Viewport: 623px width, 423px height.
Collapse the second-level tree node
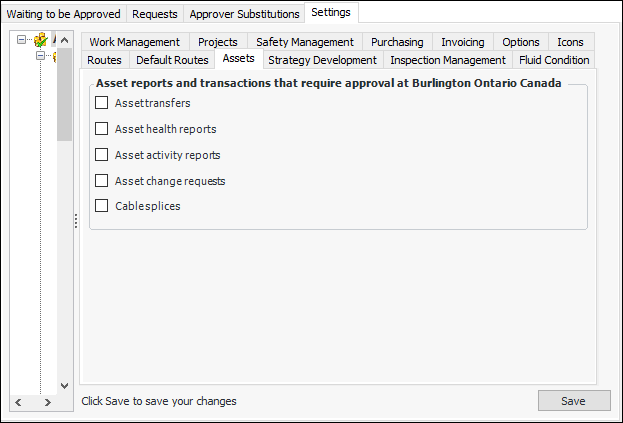click(40, 57)
